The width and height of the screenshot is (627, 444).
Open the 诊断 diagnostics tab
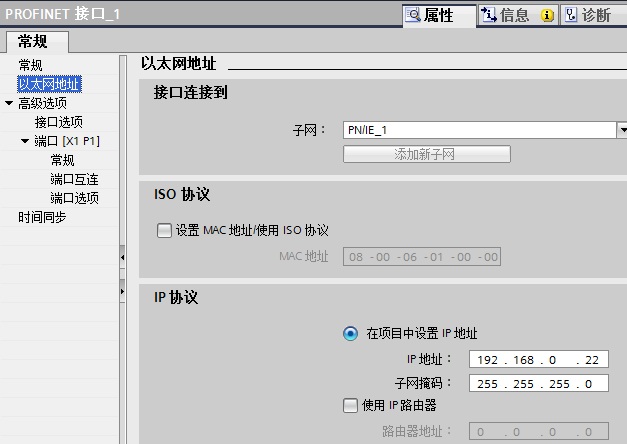594,15
